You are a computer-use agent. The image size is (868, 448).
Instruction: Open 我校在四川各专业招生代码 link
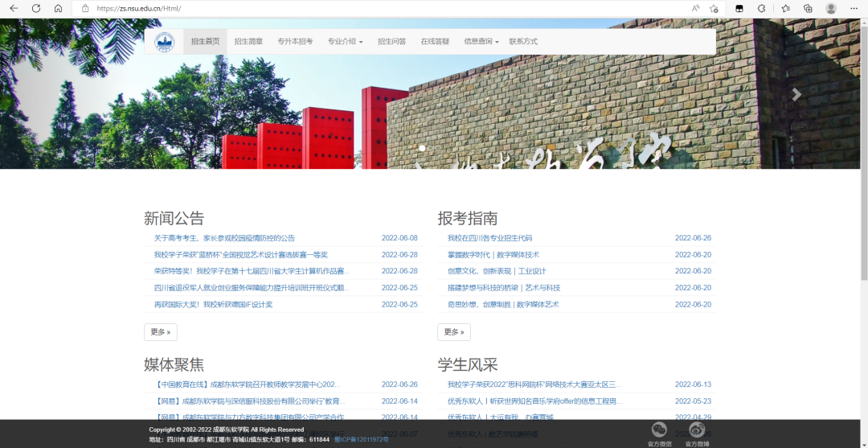point(489,238)
